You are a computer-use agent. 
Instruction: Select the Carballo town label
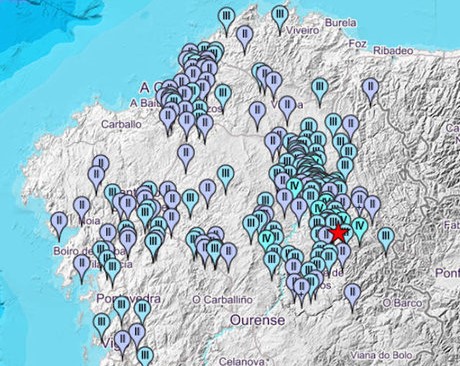point(121,124)
